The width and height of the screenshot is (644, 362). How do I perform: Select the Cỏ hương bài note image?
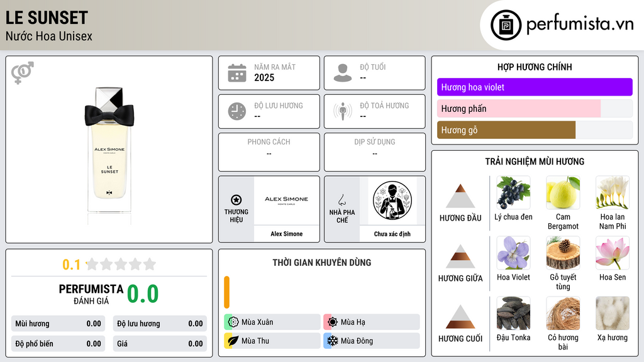pos(563,313)
